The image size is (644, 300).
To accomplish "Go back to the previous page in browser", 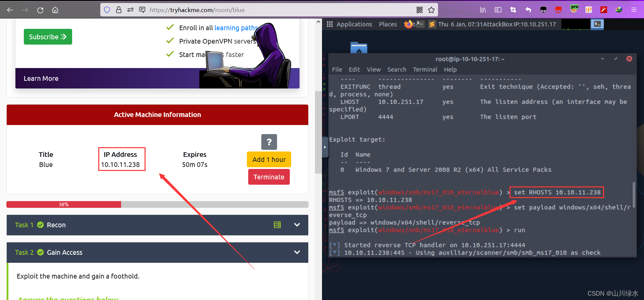I will tap(10, 10).
